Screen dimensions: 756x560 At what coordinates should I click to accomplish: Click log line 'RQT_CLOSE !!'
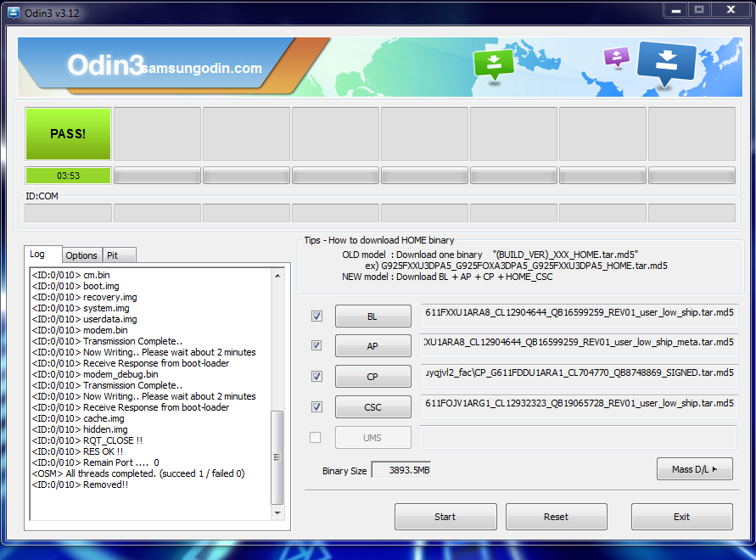pyautogui.click(x=87, y=440)
